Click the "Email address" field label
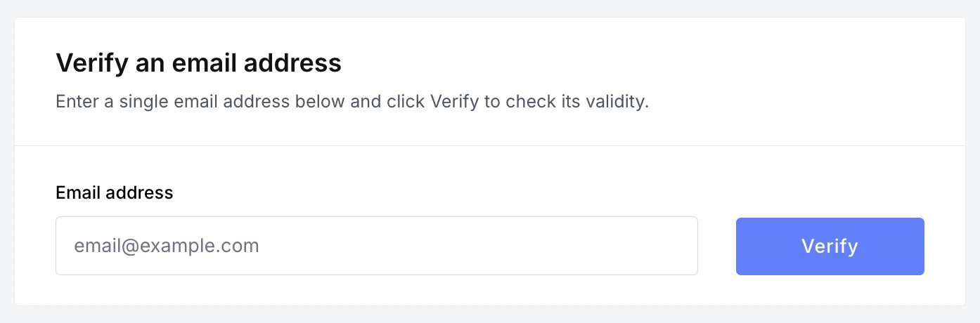This screenshot has height=323, width=980. click(114, 192)
